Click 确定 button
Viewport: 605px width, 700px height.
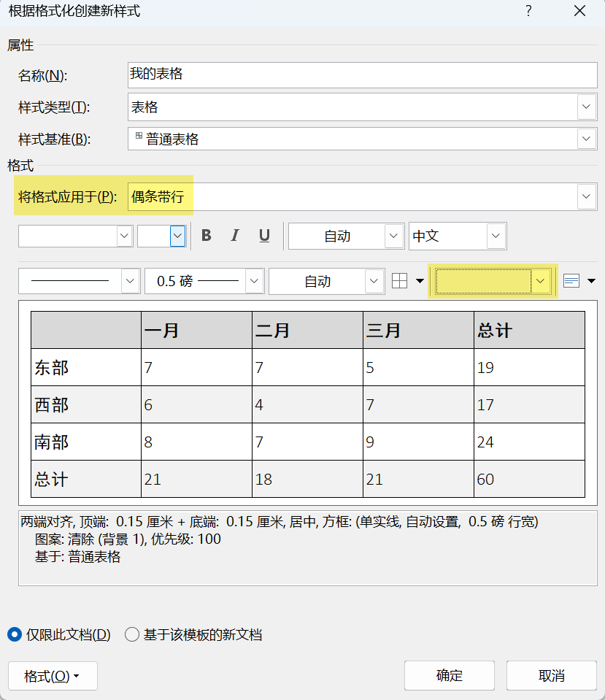(449, 675)
